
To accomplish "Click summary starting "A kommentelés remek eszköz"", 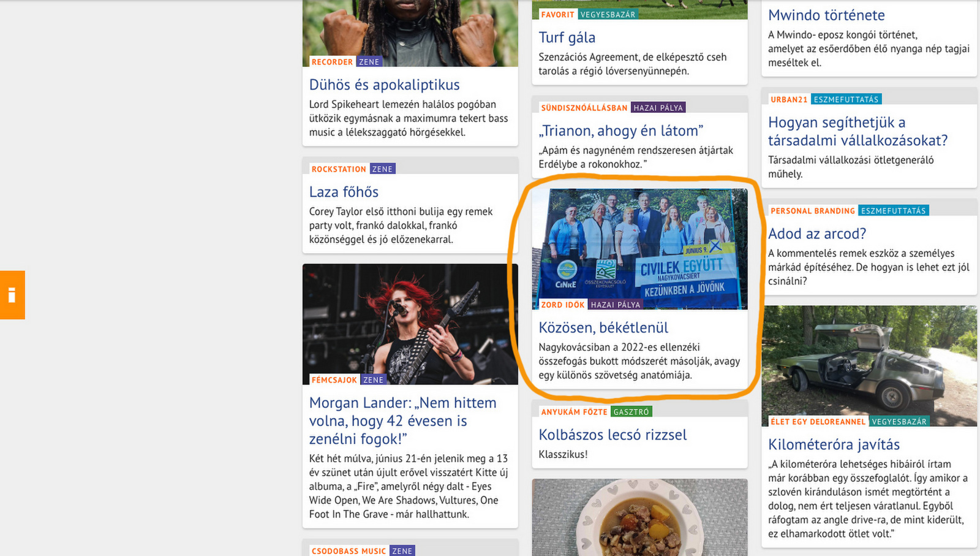I will [x=869, y=267].
